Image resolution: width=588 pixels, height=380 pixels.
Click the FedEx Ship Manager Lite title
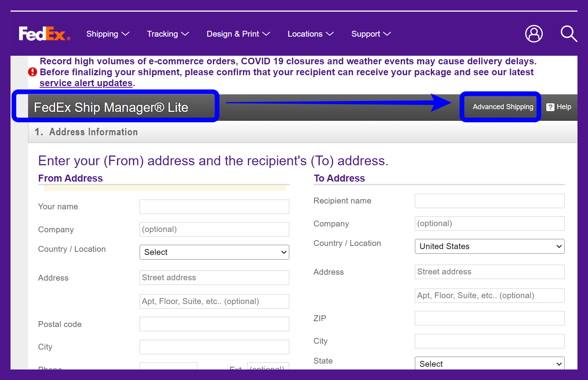111,107
